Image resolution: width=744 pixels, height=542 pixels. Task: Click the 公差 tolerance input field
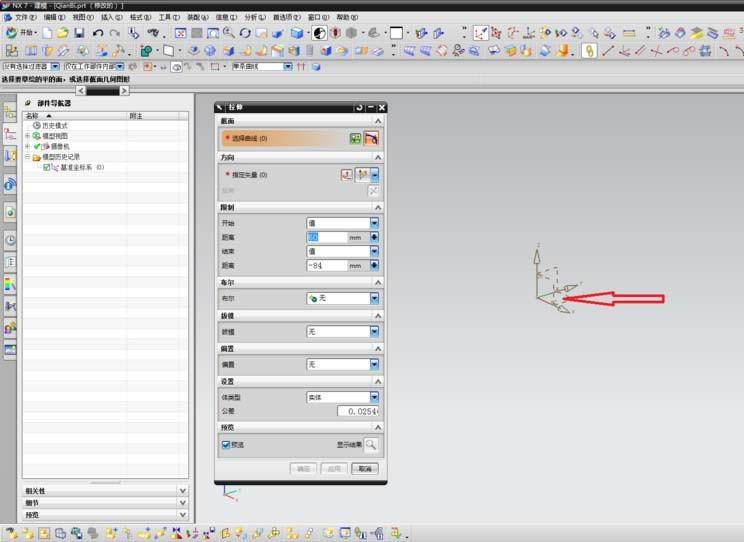358,411
